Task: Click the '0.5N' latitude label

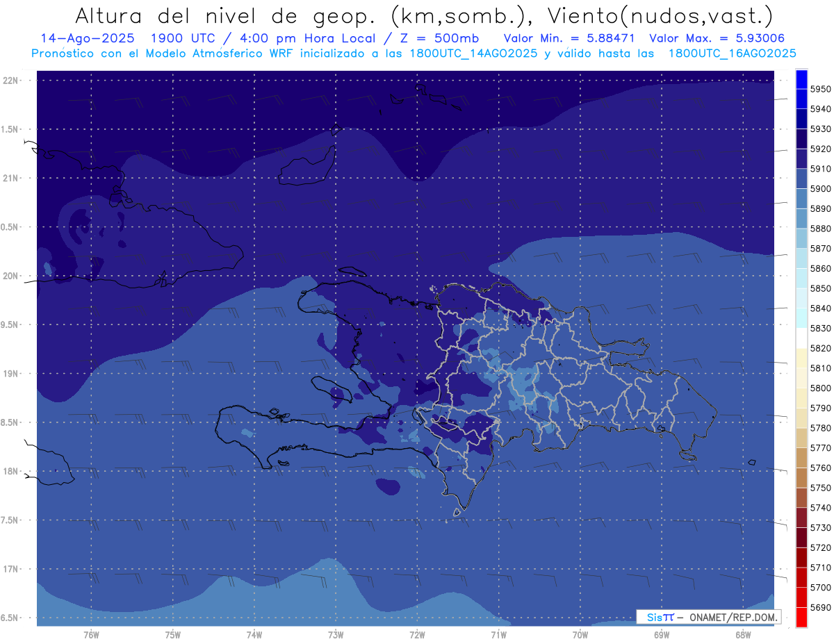Action: (x=10, y=228)
